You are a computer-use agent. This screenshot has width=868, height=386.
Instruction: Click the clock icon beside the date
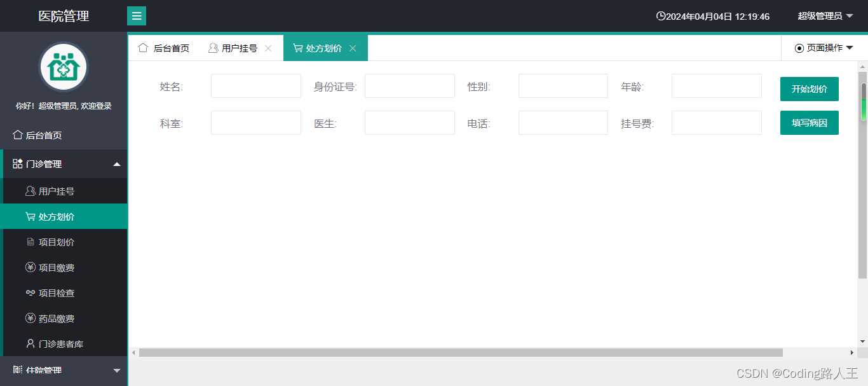click(661, 17)
